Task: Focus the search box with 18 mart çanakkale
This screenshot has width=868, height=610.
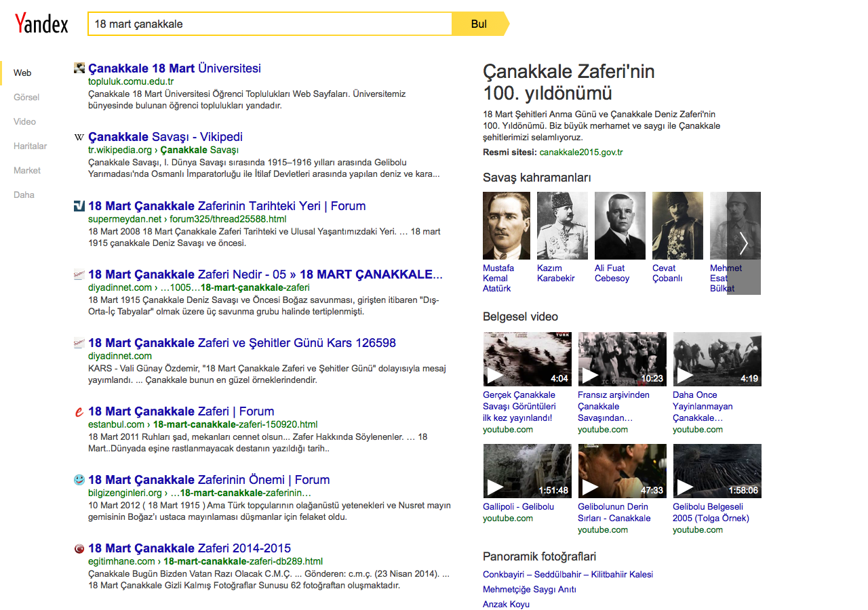Action: pyautogui.click(x=270, y=24)
